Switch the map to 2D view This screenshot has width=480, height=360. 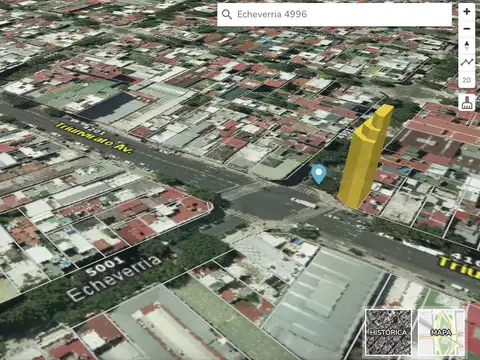pyautogui.click(x=467, y=80)
